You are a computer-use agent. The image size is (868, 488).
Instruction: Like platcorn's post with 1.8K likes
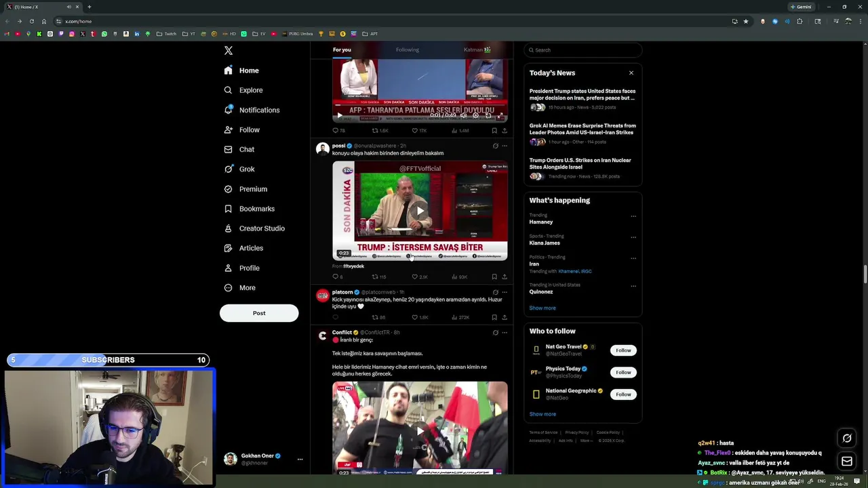420,317
